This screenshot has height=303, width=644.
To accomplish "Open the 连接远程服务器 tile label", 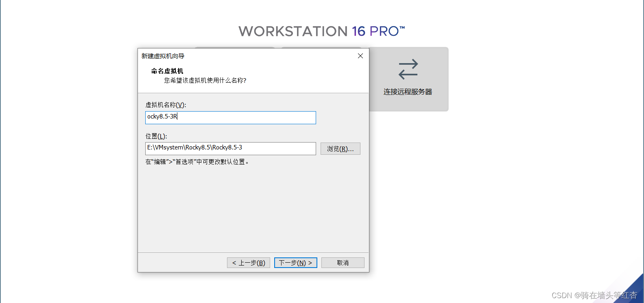I will pyautogui.click(x=408, y=92).
